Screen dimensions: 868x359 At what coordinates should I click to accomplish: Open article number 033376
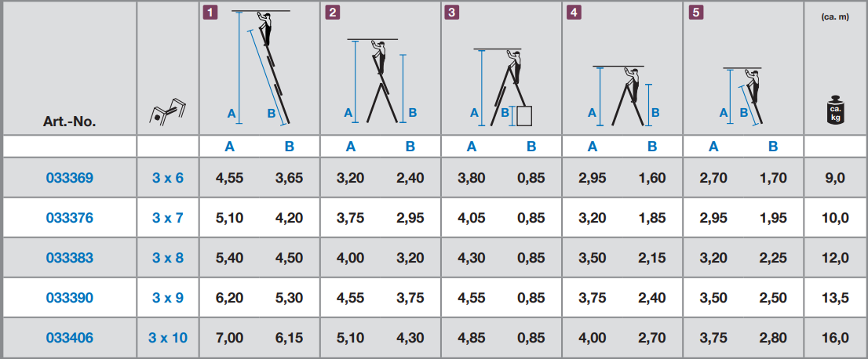70,218
